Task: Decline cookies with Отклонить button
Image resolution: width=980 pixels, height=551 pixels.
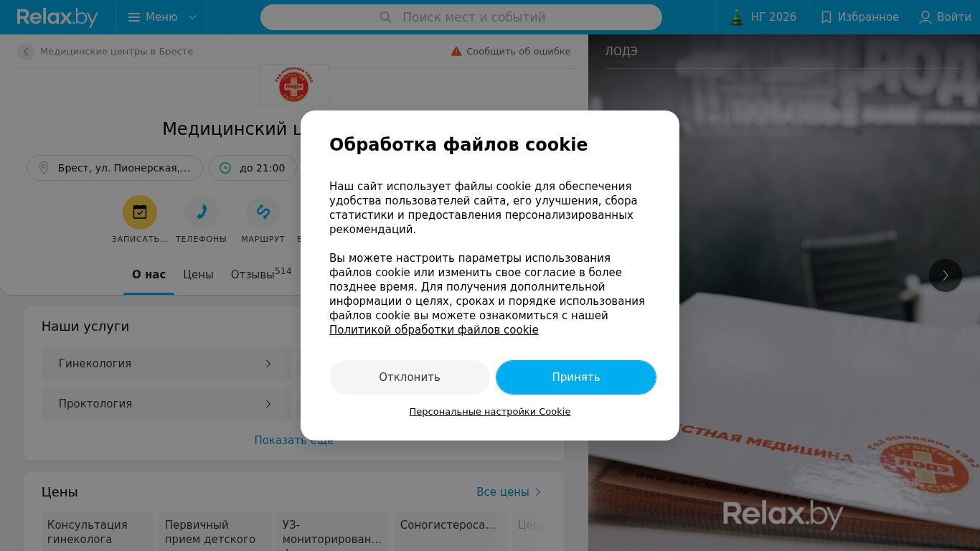Action: (410, 377)
